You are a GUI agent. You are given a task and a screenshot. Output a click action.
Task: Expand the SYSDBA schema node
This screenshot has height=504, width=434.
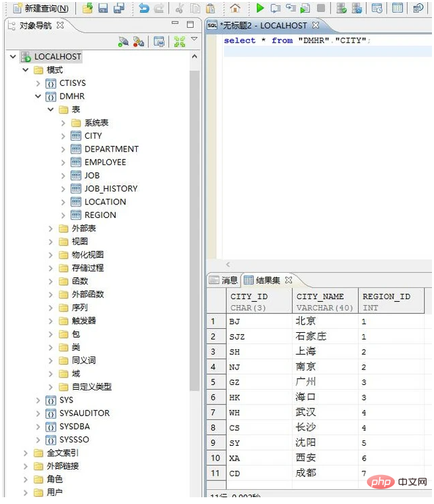point(39,427)
